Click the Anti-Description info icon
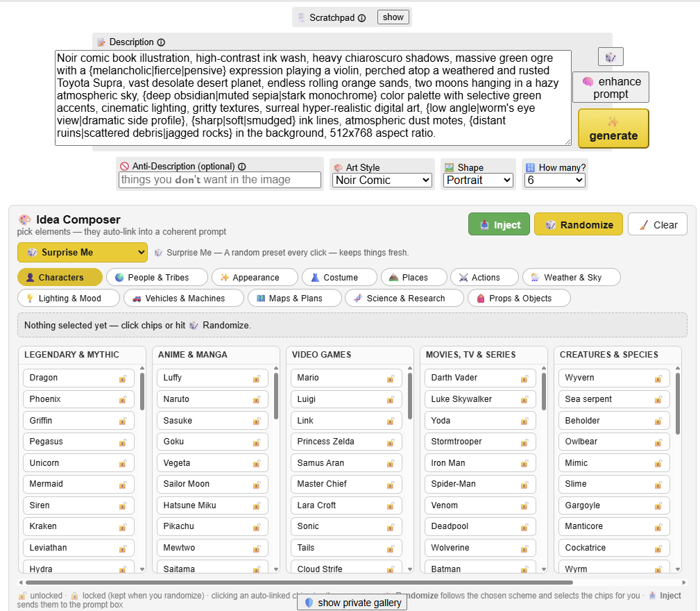Screen dimensions: 700x611 tap(242, 167)
